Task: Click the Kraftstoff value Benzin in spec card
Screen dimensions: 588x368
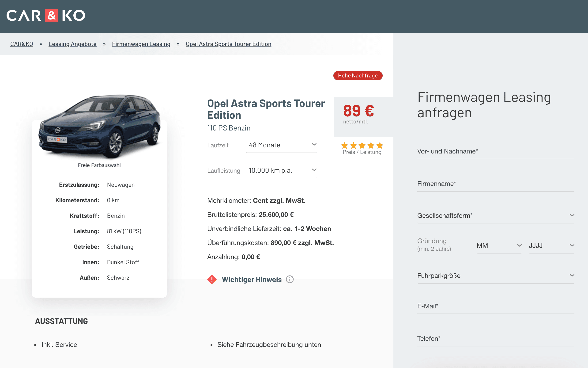Action: click(x=116, y=216)
